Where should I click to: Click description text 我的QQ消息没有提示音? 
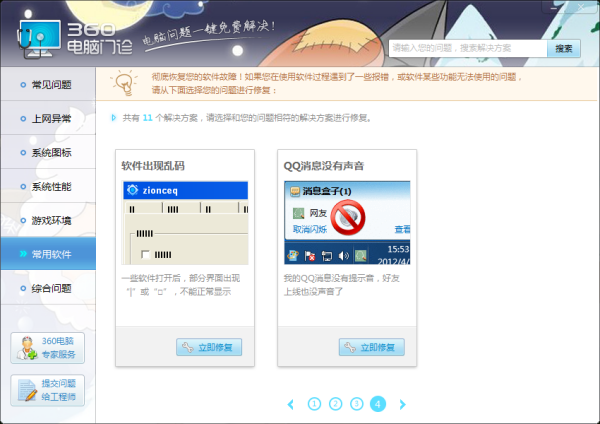329,278
